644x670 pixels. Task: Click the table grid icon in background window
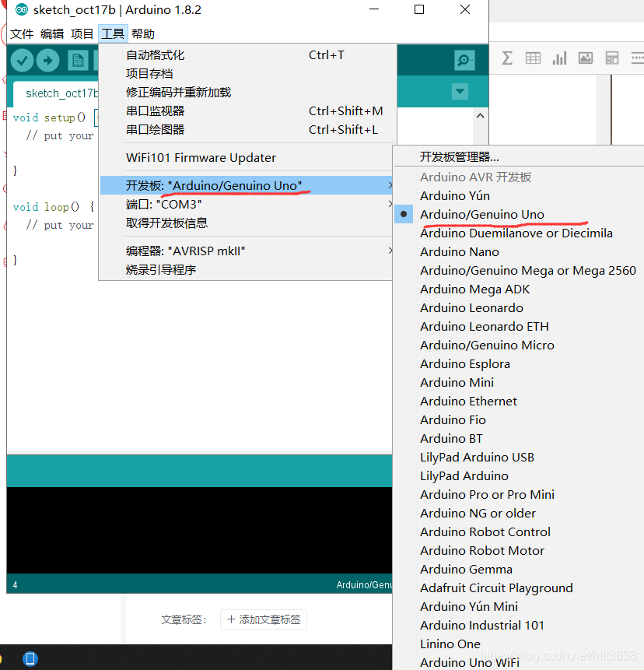pos(533,58)
